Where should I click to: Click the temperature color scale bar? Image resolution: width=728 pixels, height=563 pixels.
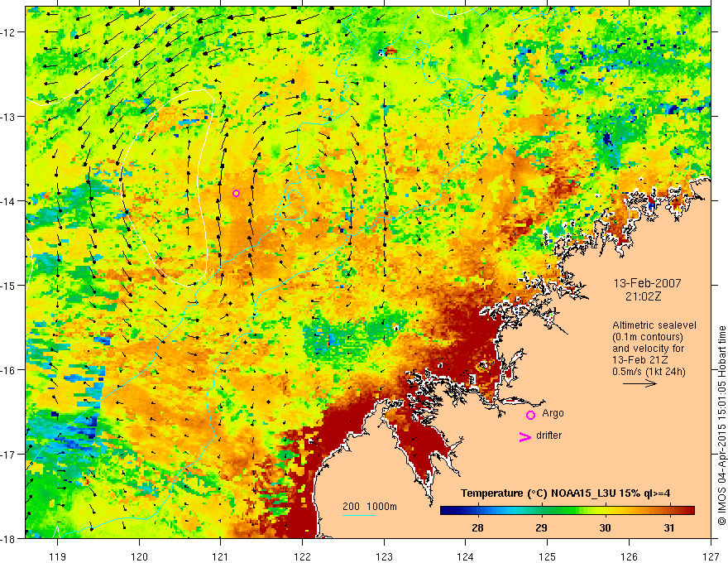tap(568, 511)
